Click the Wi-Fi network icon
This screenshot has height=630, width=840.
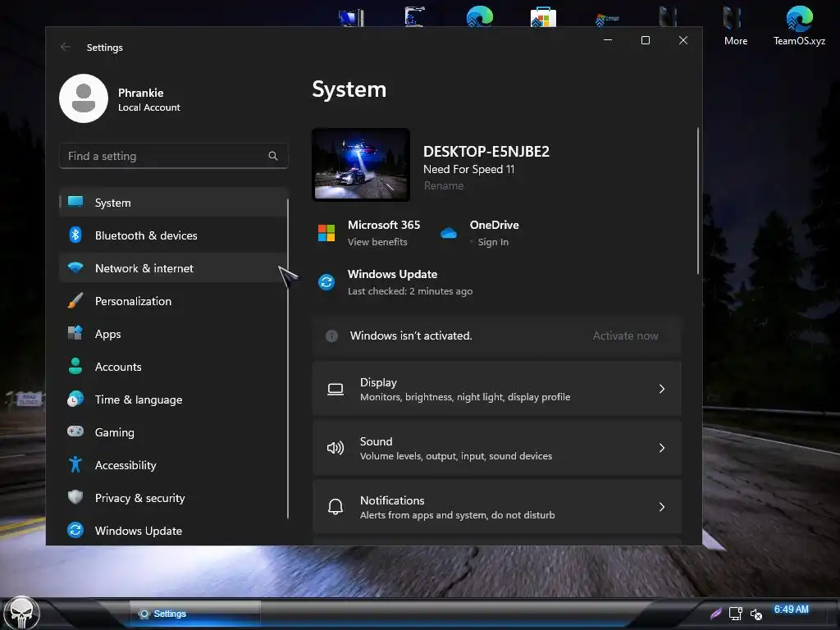75,267
